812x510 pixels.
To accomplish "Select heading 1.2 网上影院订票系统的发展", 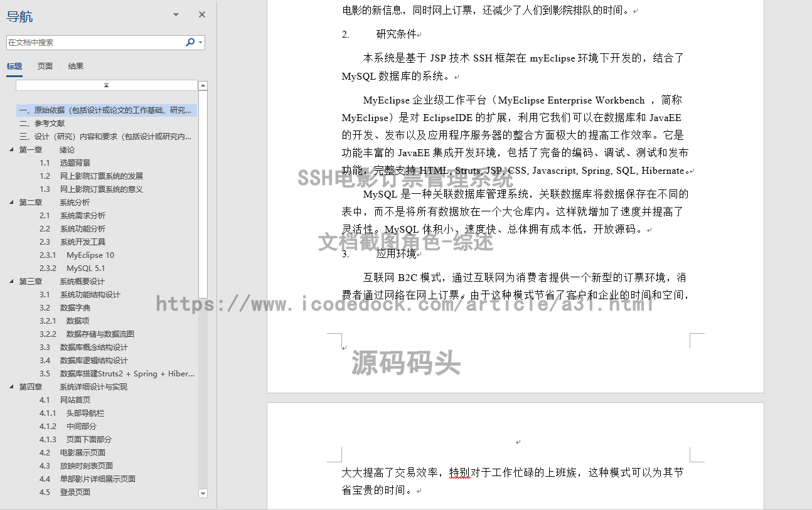I will [91, 176].
